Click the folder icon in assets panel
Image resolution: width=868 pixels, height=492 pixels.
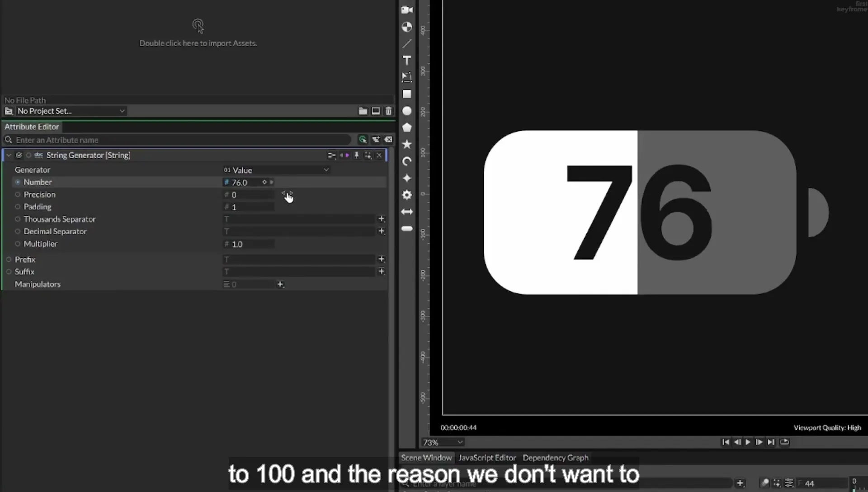[363, 111]
